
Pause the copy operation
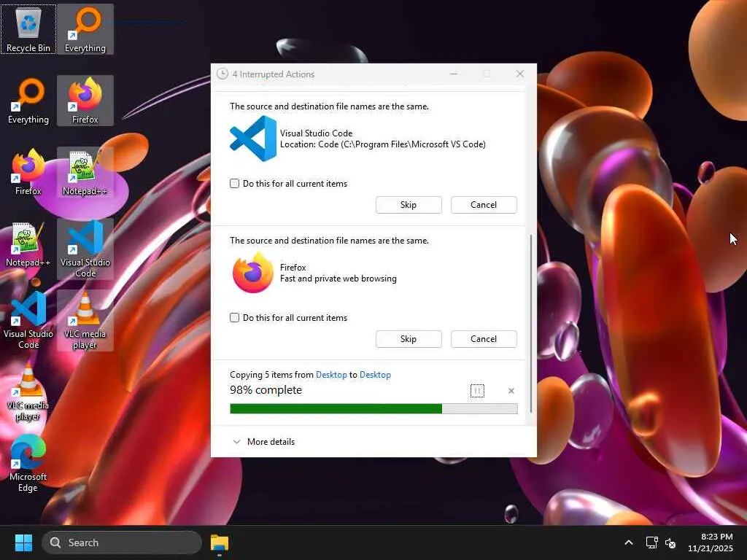(x=477, y=391)
